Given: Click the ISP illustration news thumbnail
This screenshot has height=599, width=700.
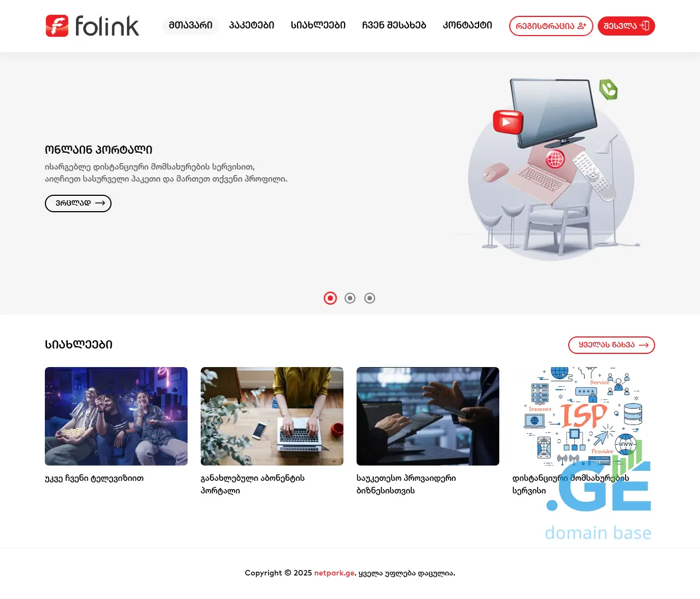Looking at the screenshot, I should tap(584, 416).
